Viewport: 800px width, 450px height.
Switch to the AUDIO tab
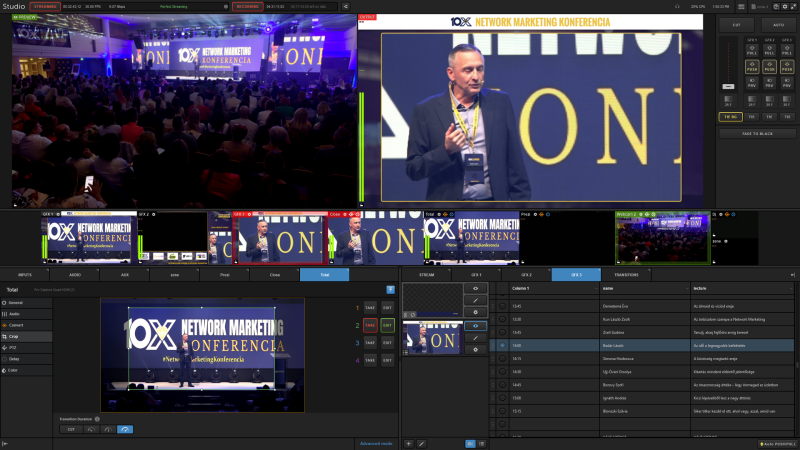pyautogui.click(x=75, y=274)
